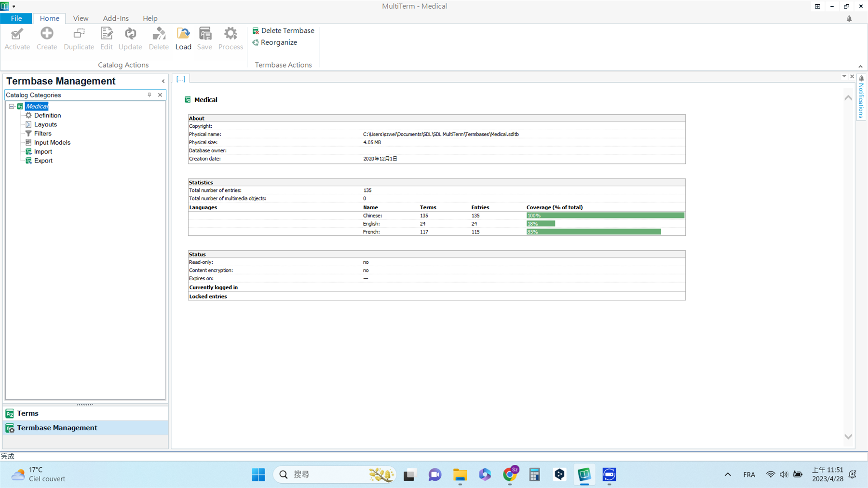Select Layouts in catalog tree
The image size is (868, 488).
pos(45,124)
